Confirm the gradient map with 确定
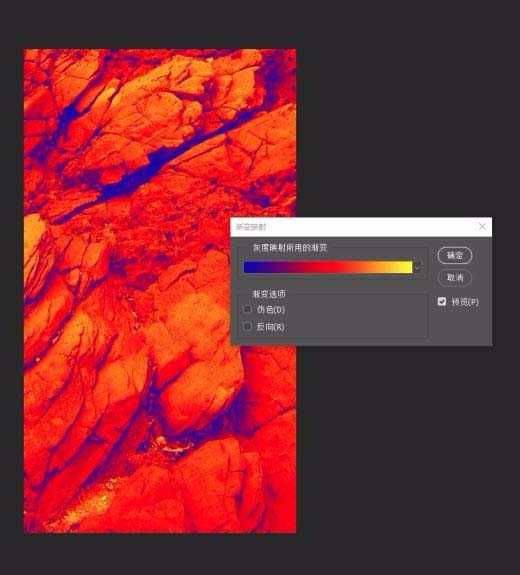This screenshot has width=520, height=575. pyautogui.click(x=455, y=255)
